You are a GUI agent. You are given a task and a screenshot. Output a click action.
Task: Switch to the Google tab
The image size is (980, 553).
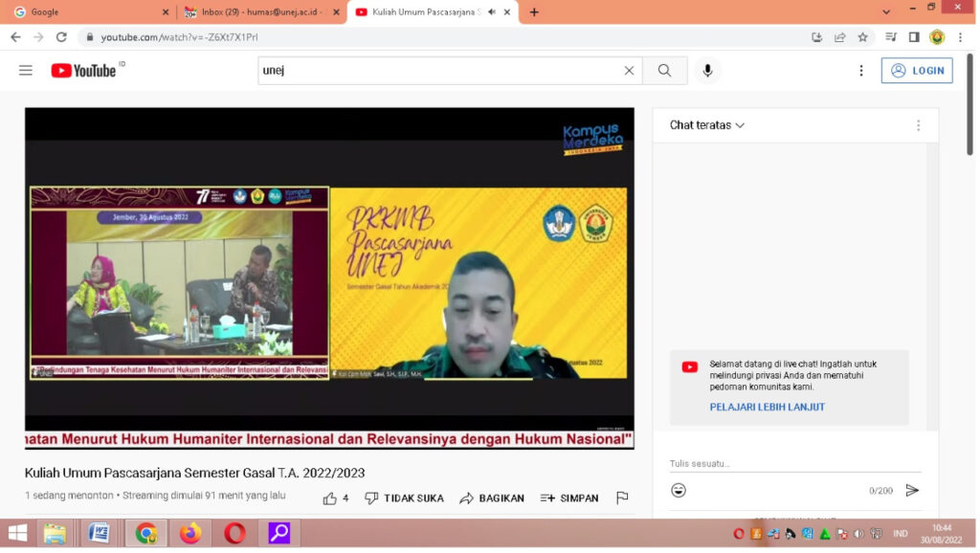click(x=86, y=12)
